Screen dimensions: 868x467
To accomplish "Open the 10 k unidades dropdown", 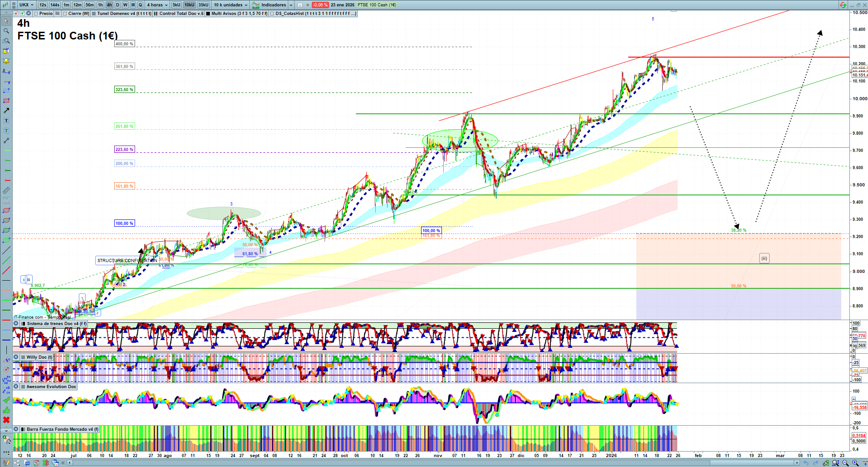I will 230,5.
